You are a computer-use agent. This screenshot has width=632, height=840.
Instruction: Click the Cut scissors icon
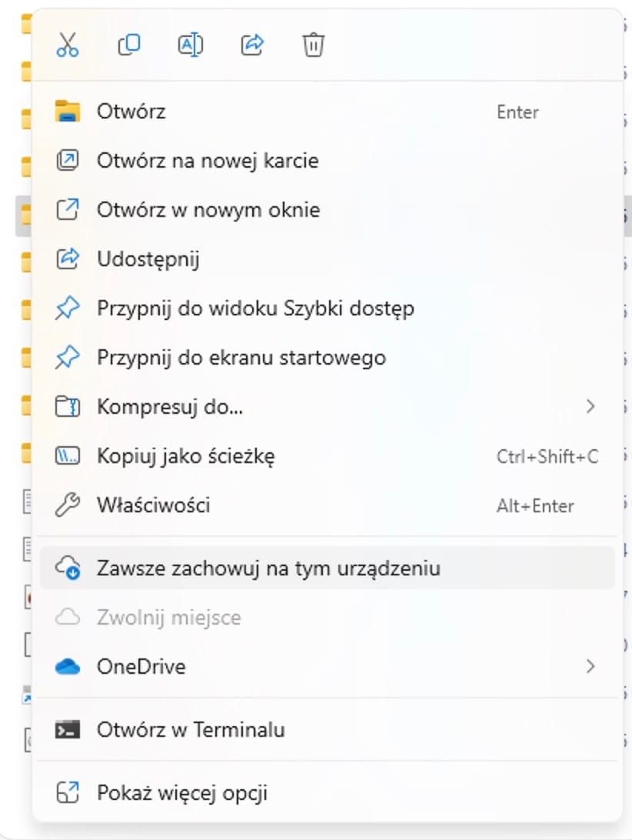(x=68, y=45)
